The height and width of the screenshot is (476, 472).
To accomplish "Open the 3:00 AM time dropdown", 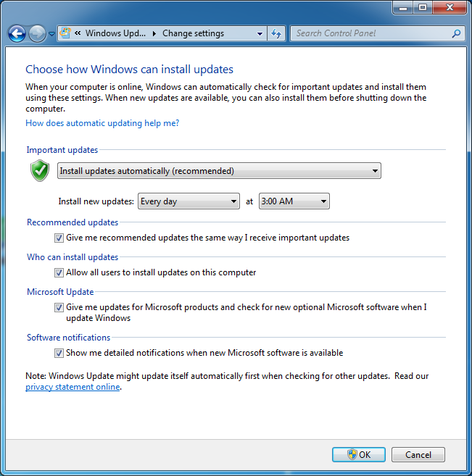I will point(294,201).
